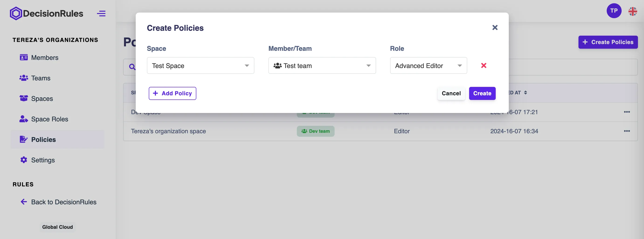Click the Back to DecisionRules arrow icon
The height and width of the screenshot is (239, 644).
click(24, 202)
